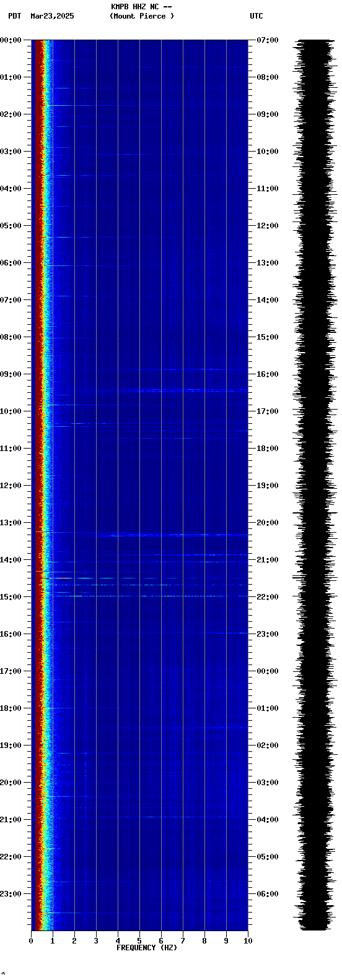Image resolution: width=342 pixels, height=980 pixels.
Task: Click the PDT '09:00' time label
Action: click(11, 374)
